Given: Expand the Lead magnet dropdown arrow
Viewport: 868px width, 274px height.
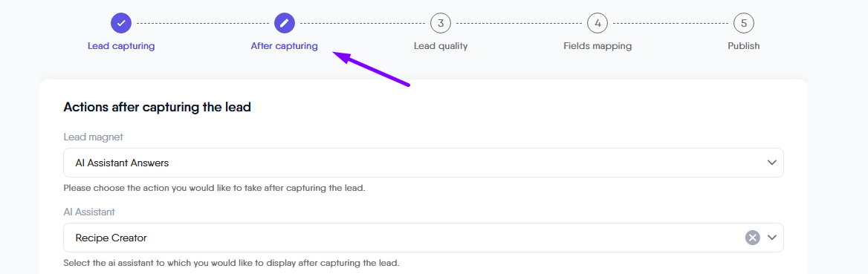Looking at the screenshot, I should click(x=772, y=163).
